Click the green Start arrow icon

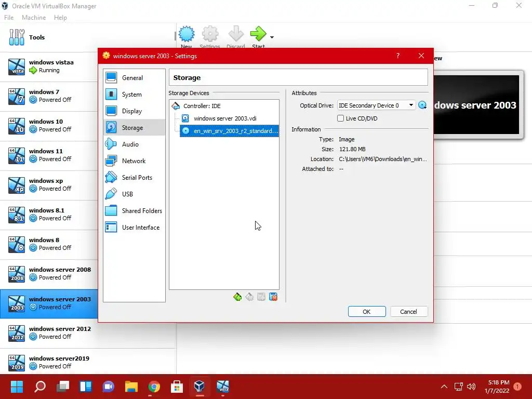point(258,34)
